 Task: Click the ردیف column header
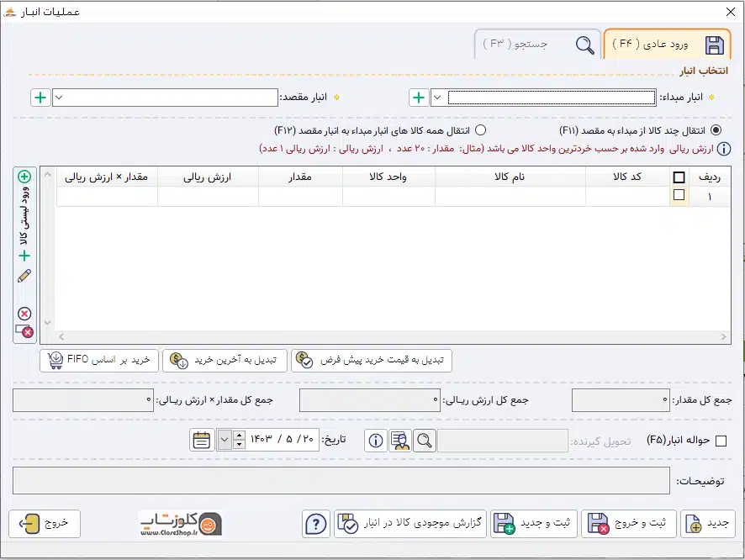point(710,177)
